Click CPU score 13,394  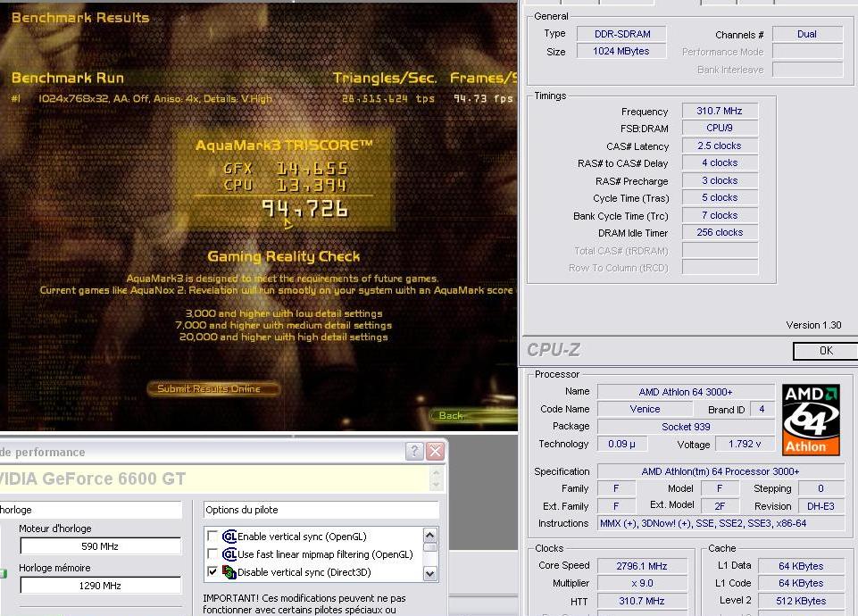[312, 186]
